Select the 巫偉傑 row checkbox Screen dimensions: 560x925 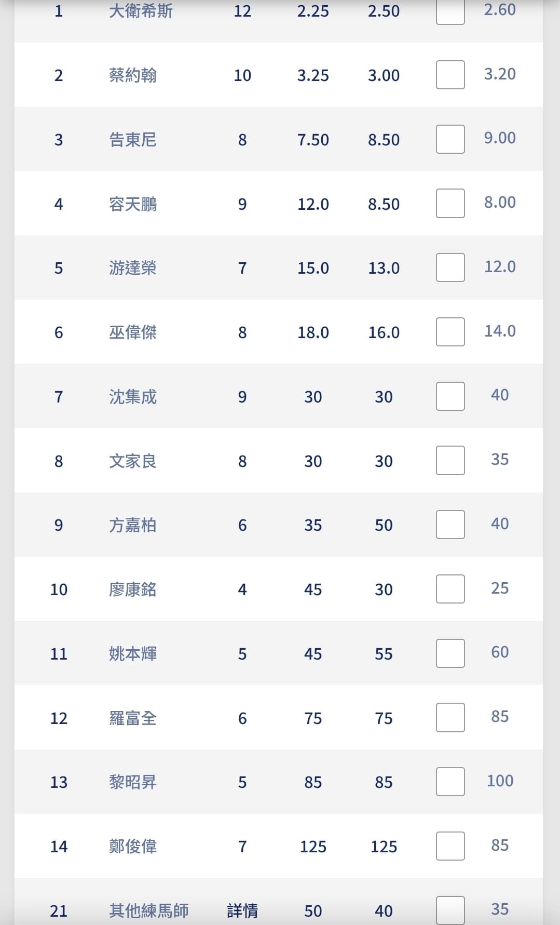pos(450,332)
